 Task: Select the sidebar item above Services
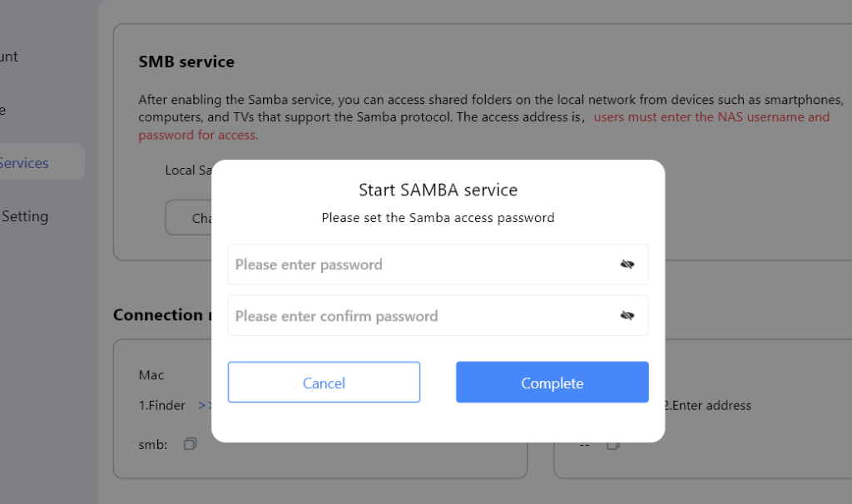[4, 110]
